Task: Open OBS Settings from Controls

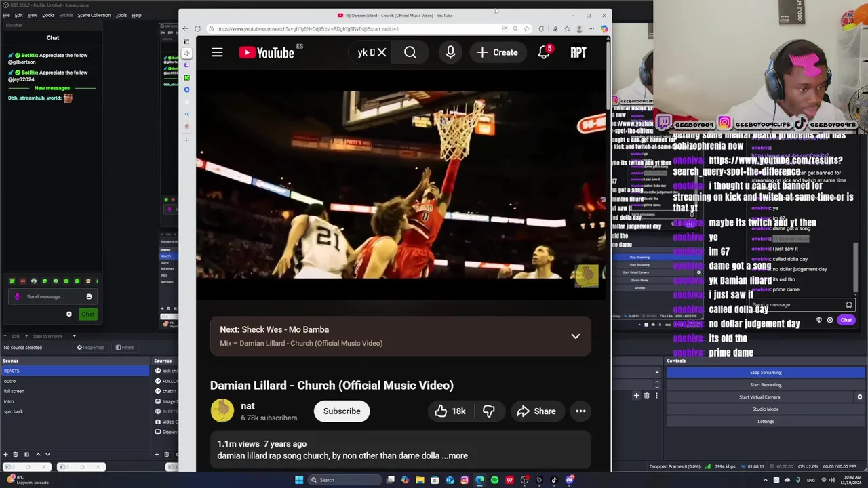Action: pos(766,422)
